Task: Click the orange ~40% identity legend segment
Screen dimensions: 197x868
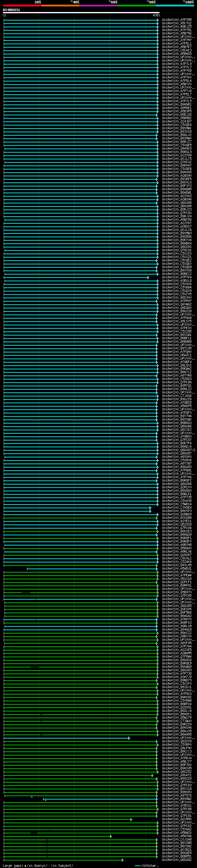Action: point(60,6)
